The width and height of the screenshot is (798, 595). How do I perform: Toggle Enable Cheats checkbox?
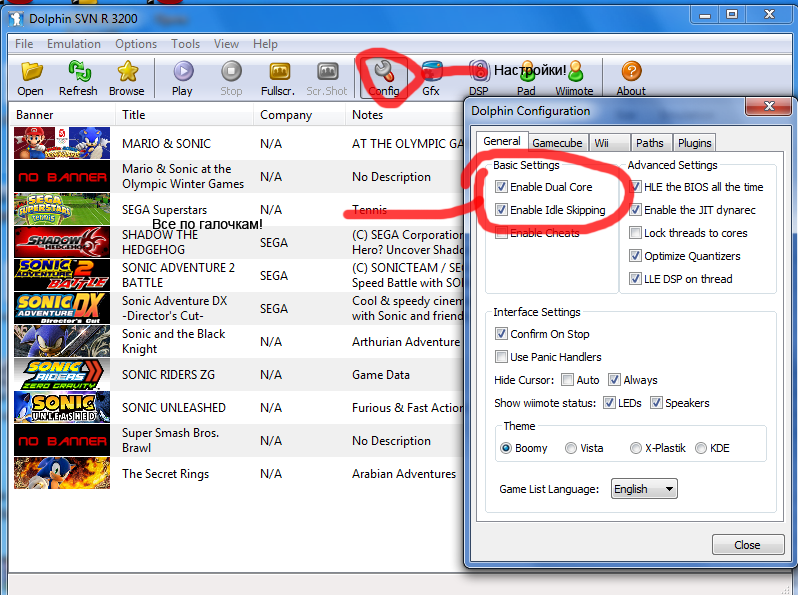[501, 233]
